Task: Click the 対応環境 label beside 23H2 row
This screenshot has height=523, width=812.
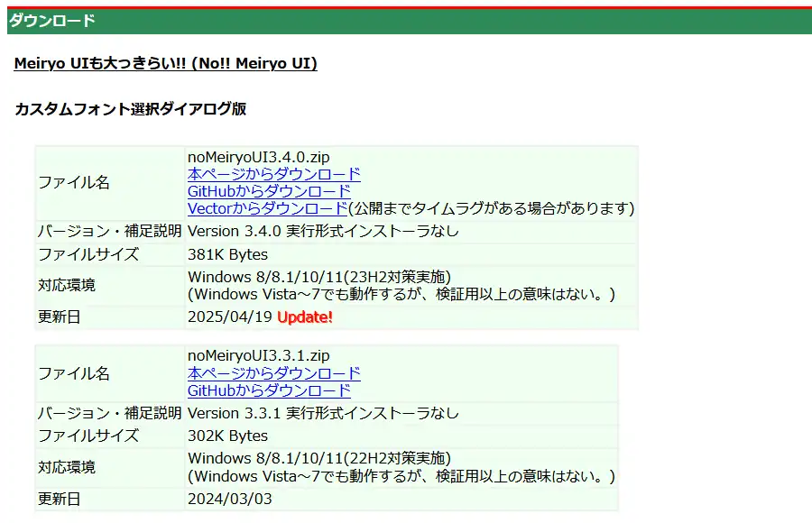Action: tap(67, 285)
